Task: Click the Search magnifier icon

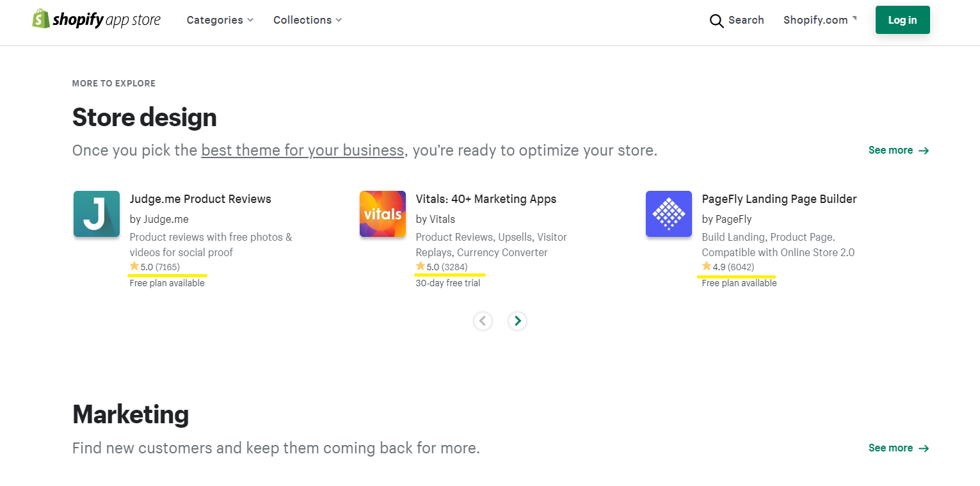Action: 716,20
